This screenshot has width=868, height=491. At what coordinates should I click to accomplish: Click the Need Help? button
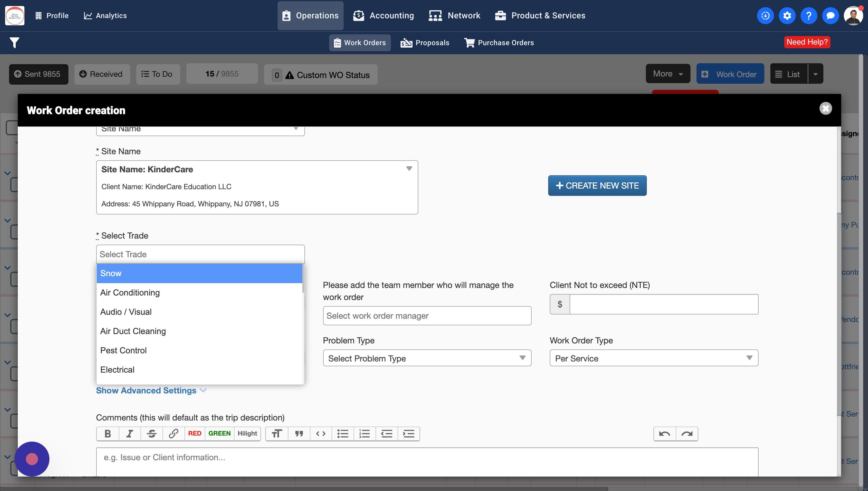tap(807, 42)
